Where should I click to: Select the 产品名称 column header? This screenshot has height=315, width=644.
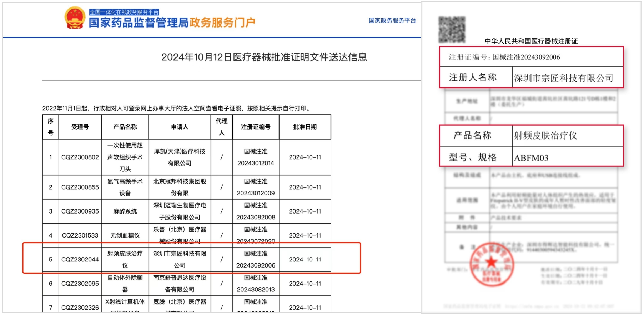tap(125, 127)
